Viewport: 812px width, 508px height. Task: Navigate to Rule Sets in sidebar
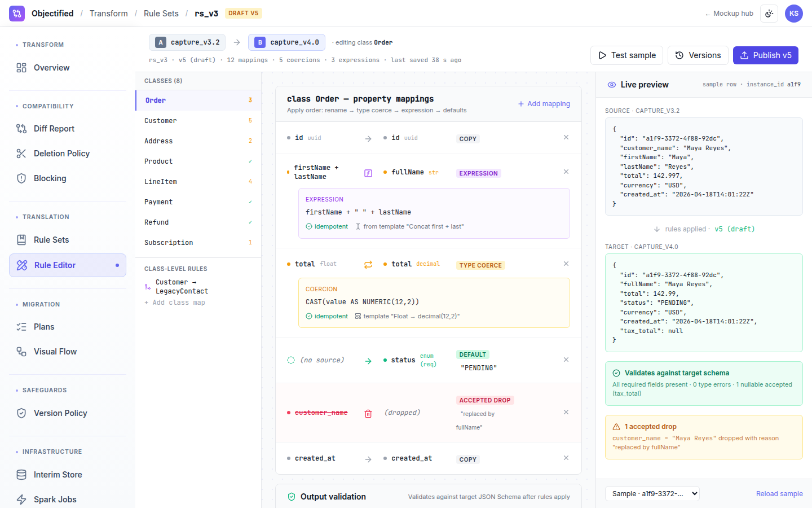pyautogui.click(x=68, y=240)
